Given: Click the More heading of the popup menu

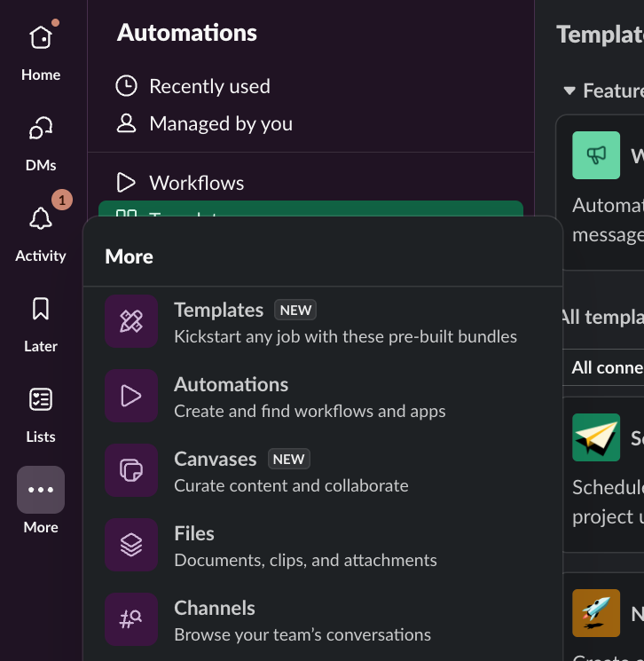Looking at the screenshot, I should [129, 256].
